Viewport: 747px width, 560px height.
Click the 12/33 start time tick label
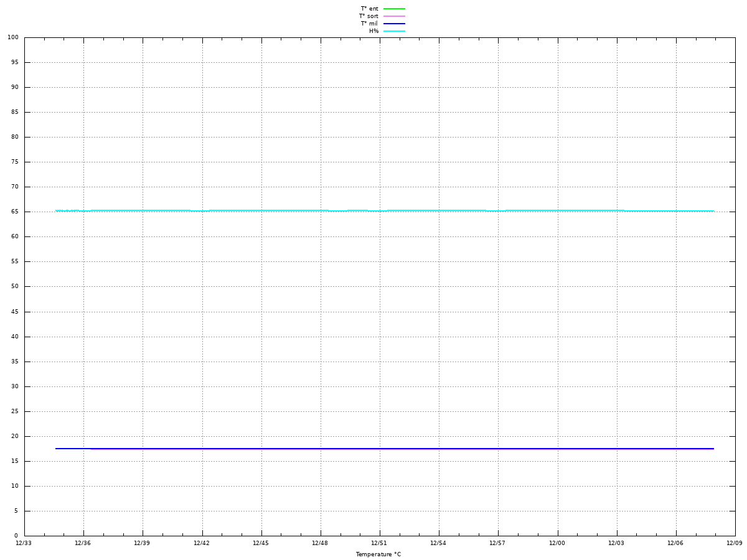[x=24, y=543]
